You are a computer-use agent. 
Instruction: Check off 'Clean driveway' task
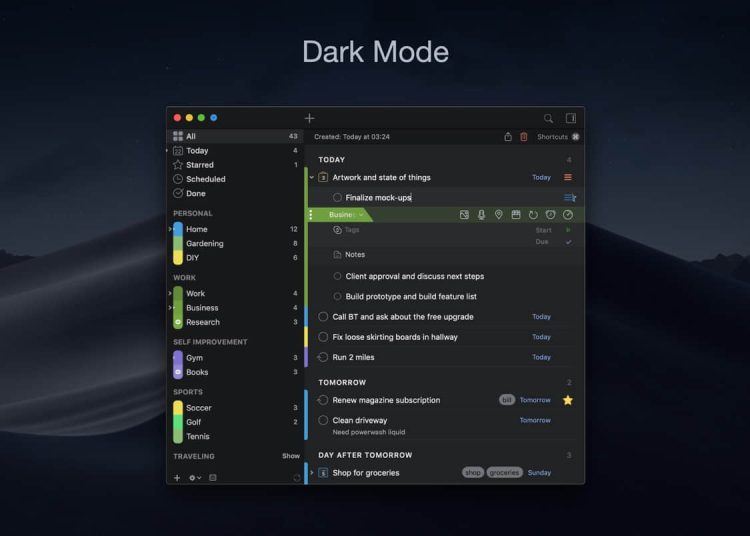[x=323, y=421]
